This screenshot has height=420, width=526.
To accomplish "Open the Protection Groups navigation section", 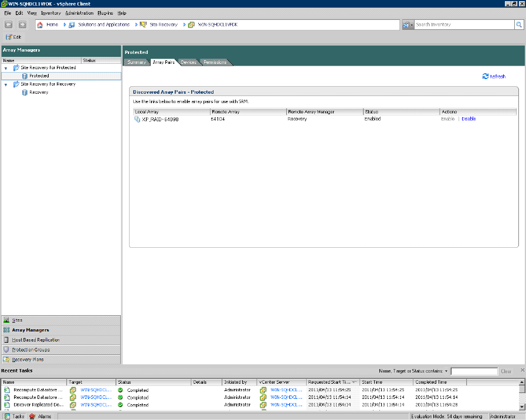I will [30, 350].
